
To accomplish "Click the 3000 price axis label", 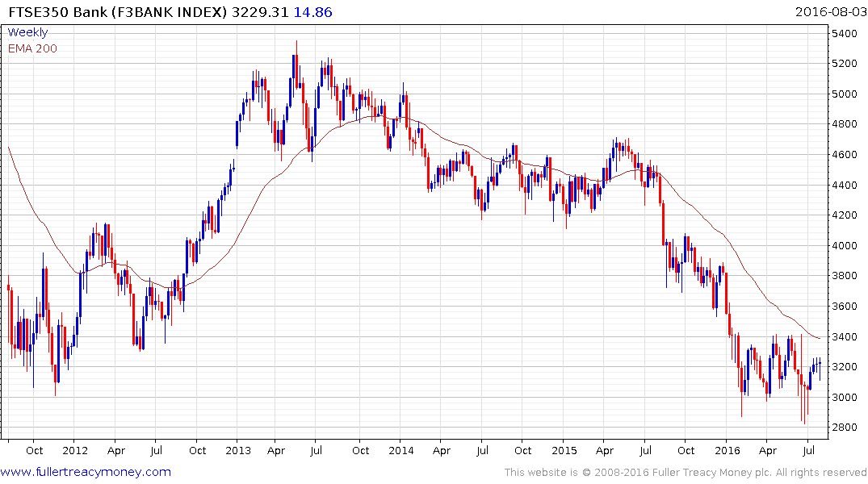I will (x=845, y=397).
